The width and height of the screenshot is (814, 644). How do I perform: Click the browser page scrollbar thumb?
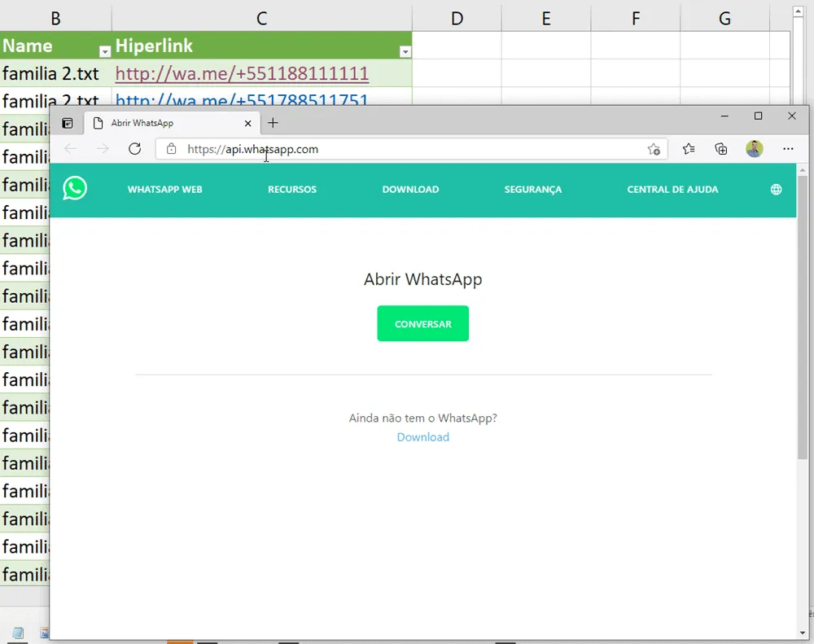(803, 318)
